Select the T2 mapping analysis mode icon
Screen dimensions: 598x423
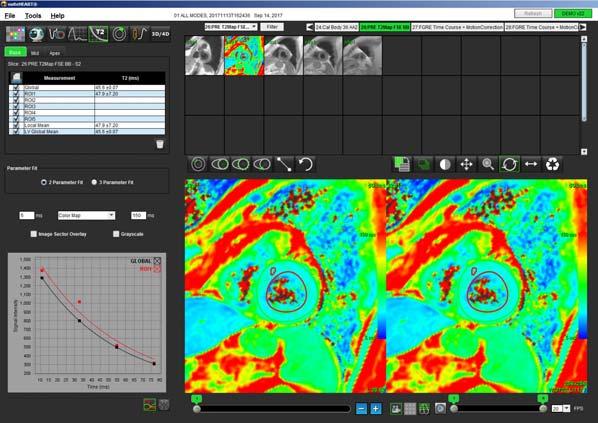click(98, 34)
